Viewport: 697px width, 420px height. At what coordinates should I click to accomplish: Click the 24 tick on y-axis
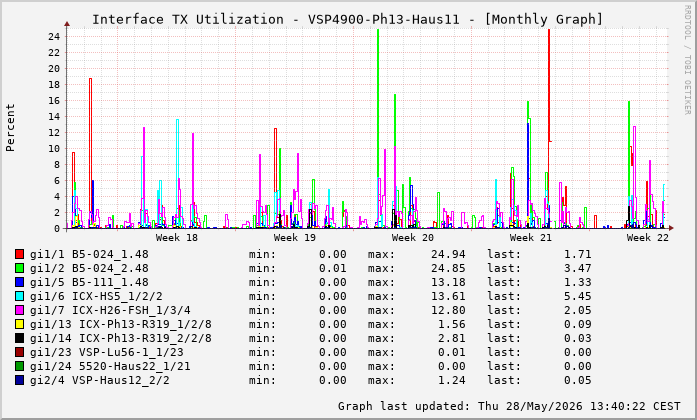[54, 36]
